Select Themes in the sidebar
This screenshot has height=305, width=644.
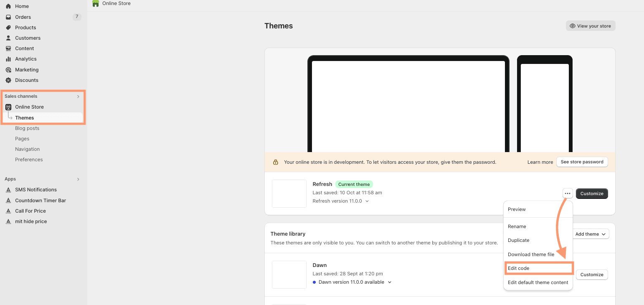(x=25, y=118)
